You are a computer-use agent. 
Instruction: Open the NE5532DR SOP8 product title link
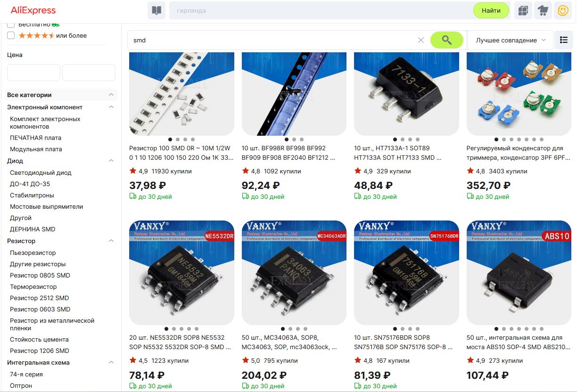click(x=181, y=342)
